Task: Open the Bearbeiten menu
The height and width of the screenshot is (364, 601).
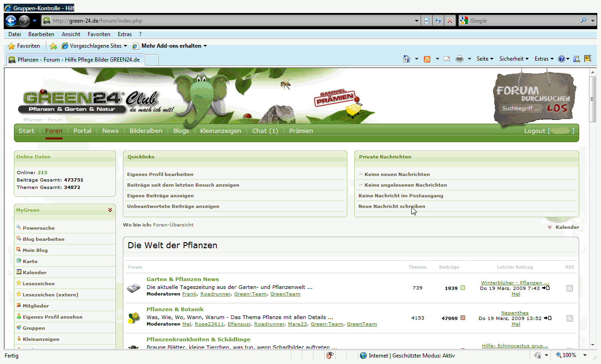Action: (x=41, y=34)
